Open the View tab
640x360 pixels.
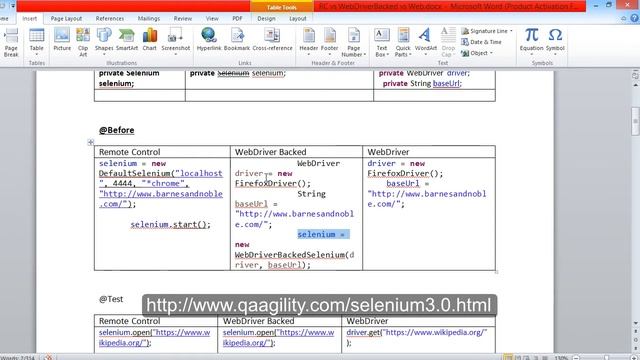pyautogui.click(x=212, y=18)
